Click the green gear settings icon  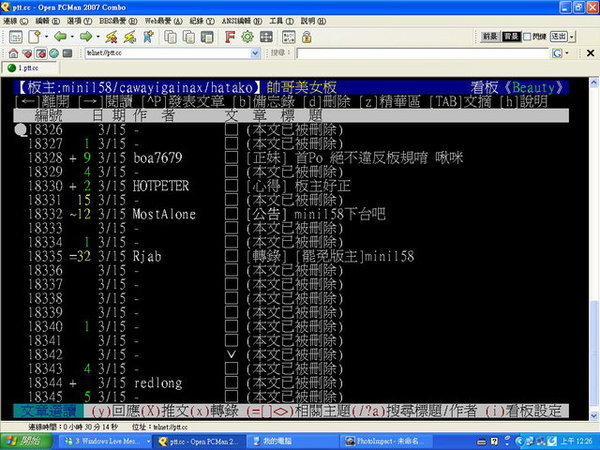click(248, 37)
